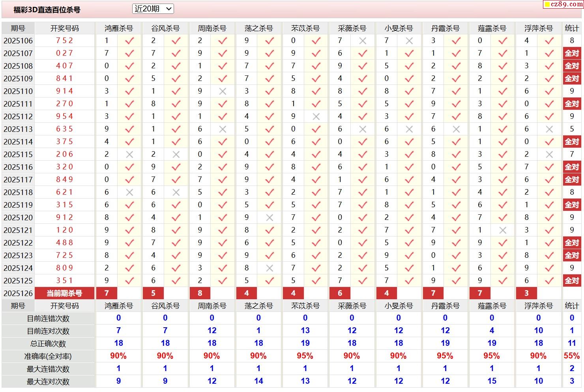The height and width of the screenshot is (392, 584).
Task: Click gray X for 薤露杀号 in row 2025121
Action: [x=503, y=230]
